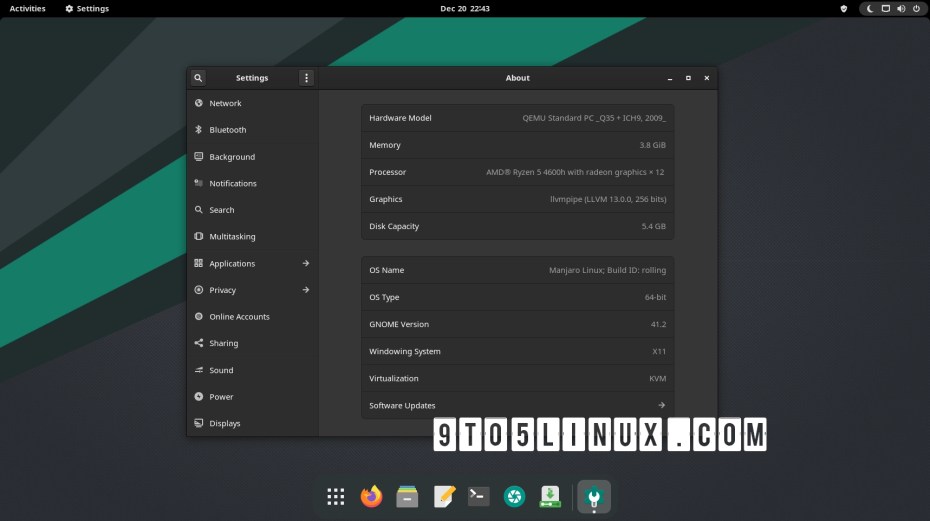Image resolution: width=930 pixels, height=521 pixels.
Task: Open the Settings app menu in top bar
Action: 87,9
